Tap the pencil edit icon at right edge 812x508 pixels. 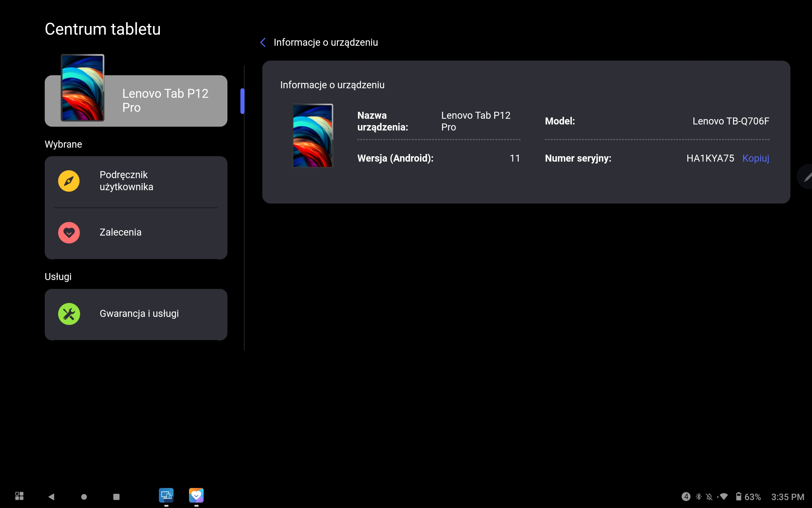(x=807, y=177)
